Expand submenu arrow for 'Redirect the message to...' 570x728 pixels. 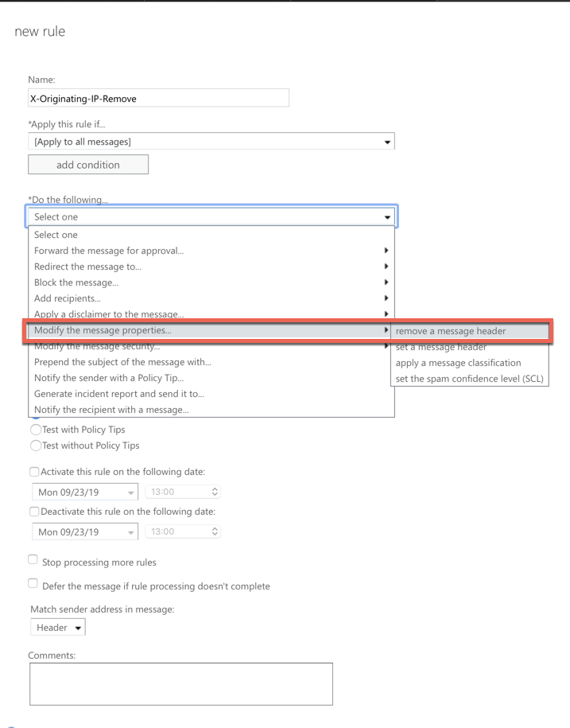386,267
